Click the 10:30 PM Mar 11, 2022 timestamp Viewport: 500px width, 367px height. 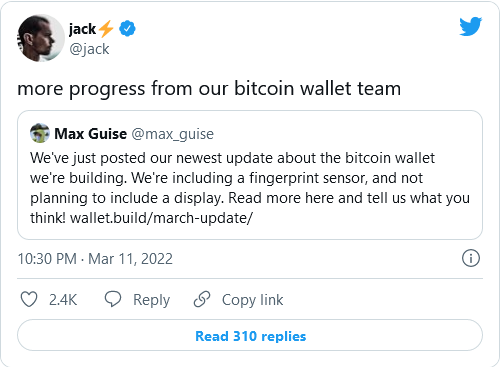pos(95,259)
